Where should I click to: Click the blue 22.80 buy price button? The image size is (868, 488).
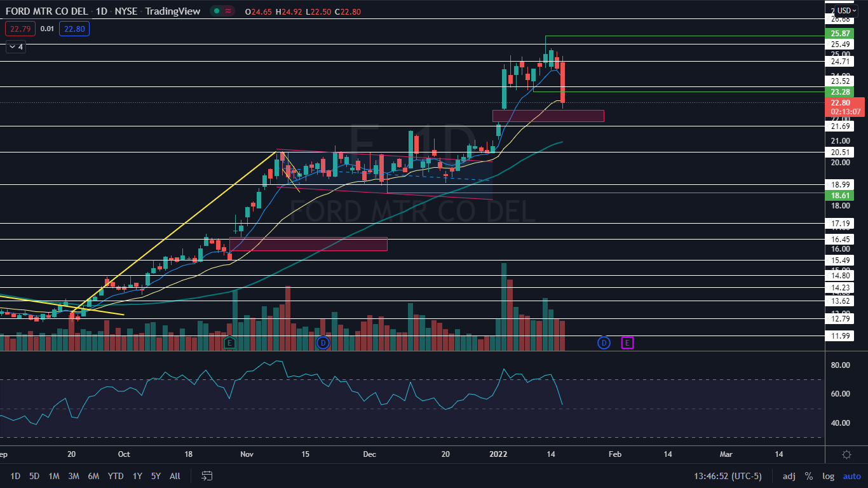click(73, 29)
